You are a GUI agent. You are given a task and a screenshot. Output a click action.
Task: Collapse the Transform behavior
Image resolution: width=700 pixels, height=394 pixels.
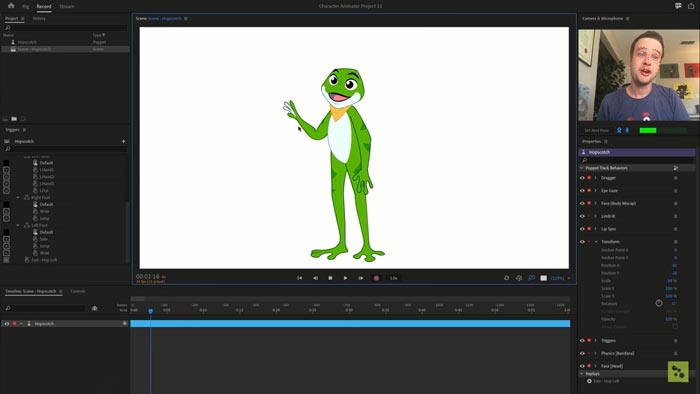click(596, 242)
